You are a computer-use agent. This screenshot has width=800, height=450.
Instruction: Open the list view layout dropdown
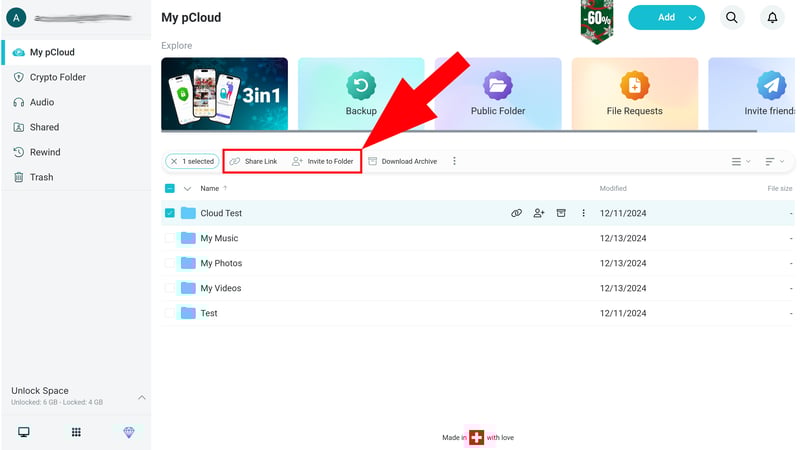[741, 161]
